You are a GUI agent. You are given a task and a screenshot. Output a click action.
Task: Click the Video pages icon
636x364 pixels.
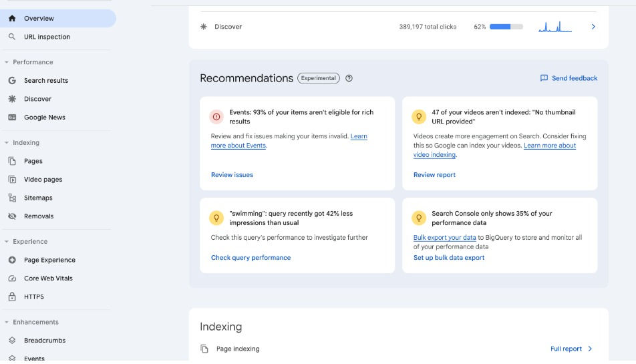tap(12, 180)
